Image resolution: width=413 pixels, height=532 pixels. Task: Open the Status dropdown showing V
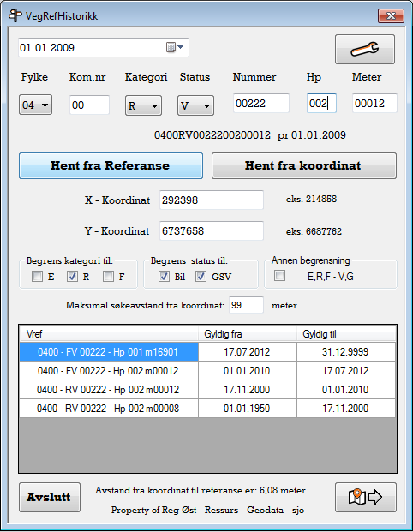pos(195,105)
